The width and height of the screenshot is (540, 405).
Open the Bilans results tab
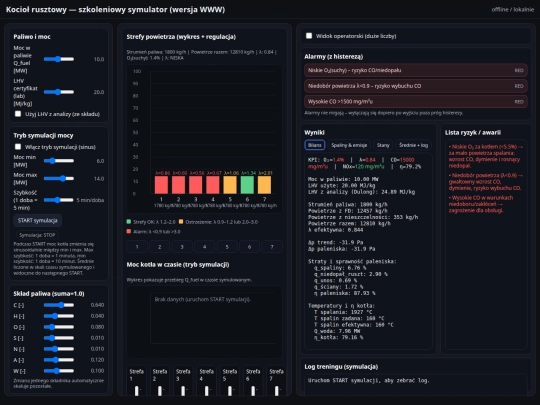(x=314, y=145)
